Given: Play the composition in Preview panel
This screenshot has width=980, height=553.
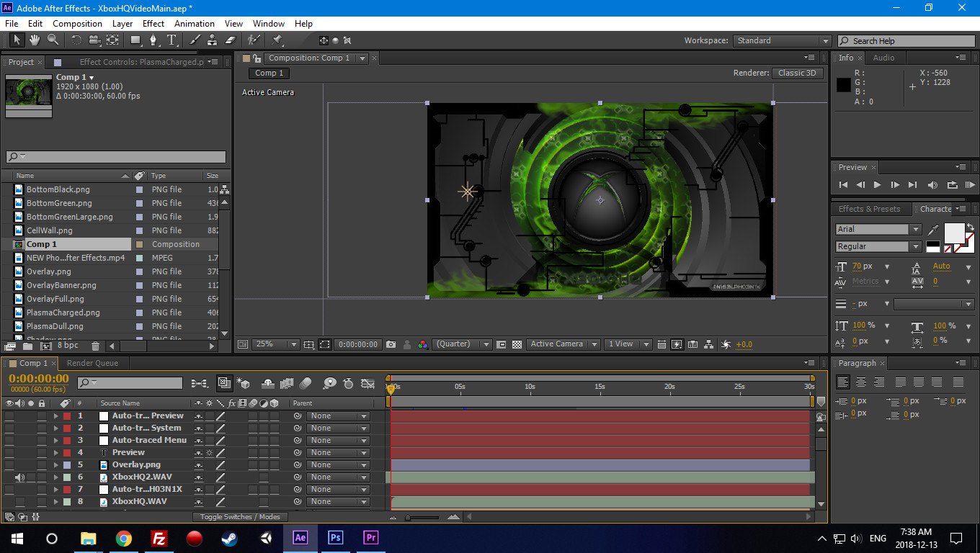Looking at the screenshot, I should coord(877,185).
